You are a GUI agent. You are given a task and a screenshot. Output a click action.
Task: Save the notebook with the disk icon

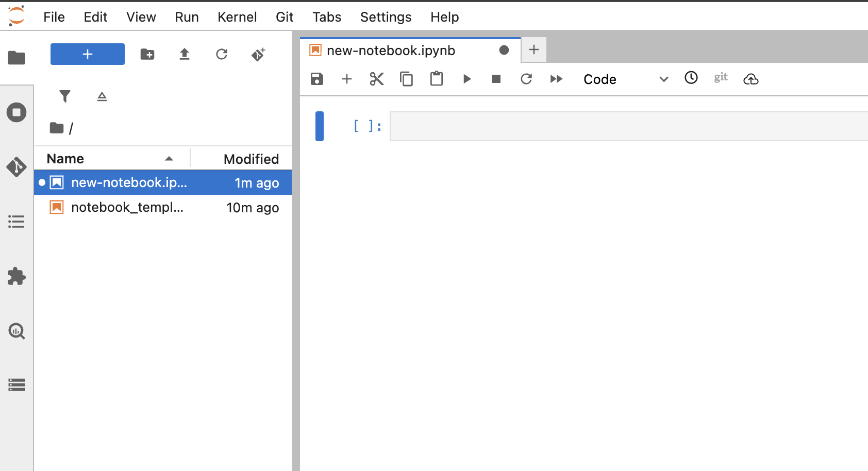317,79
